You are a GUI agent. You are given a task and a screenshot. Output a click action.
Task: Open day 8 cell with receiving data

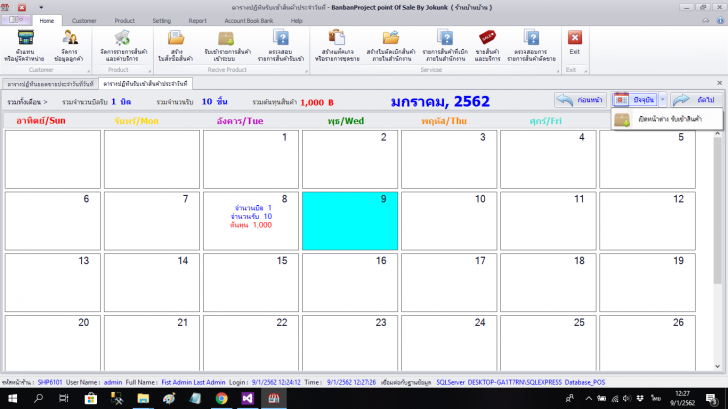tap(251, 221)
